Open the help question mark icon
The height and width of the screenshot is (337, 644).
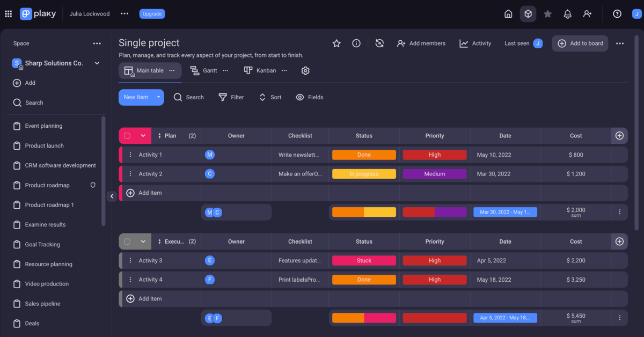(617, 14)
